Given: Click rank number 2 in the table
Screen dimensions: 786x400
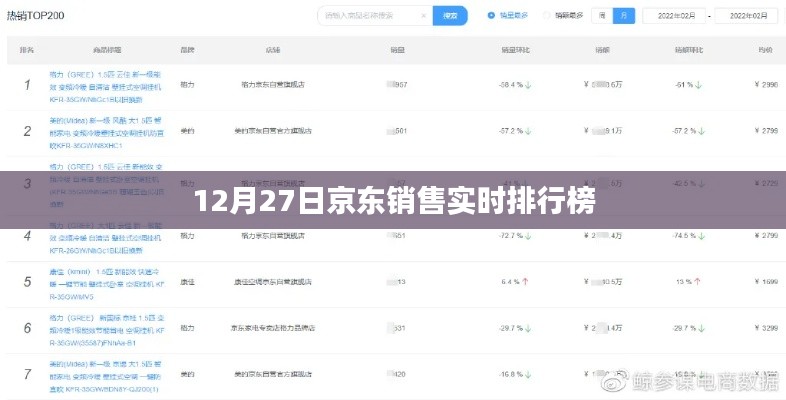Looking at the screenshot, I should pyautogui.click(x=28, y=131).
